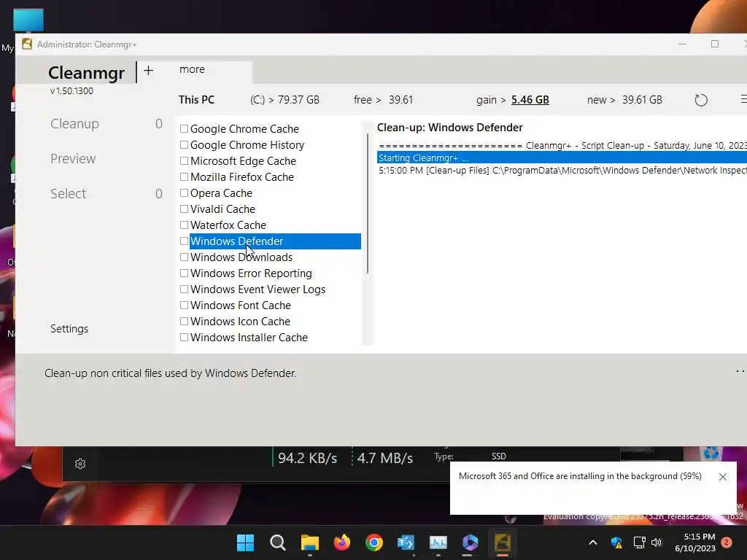This screenshot has height=560, width=747.
Task: Show hidden system tray icons
Action: 593,542
